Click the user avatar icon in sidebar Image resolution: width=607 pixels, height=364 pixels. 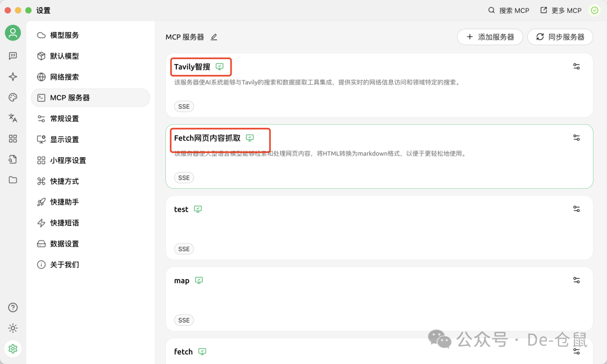click(13, 33)
